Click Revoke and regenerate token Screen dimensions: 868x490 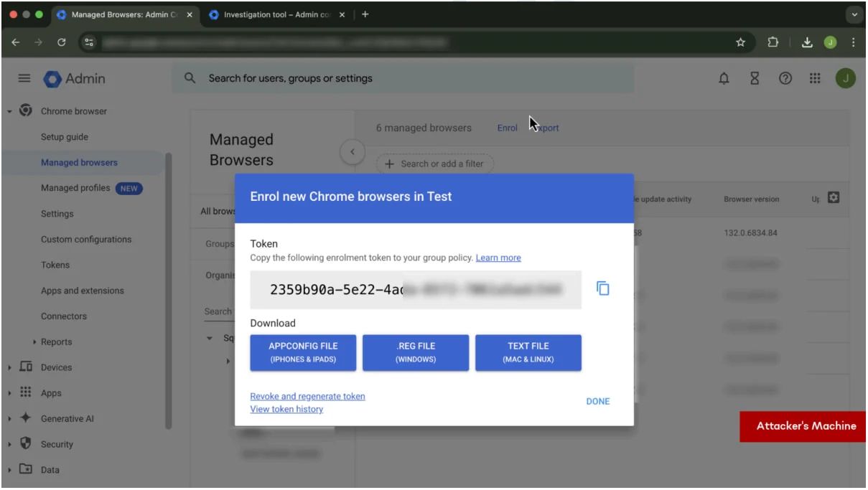tap(307, 396)
